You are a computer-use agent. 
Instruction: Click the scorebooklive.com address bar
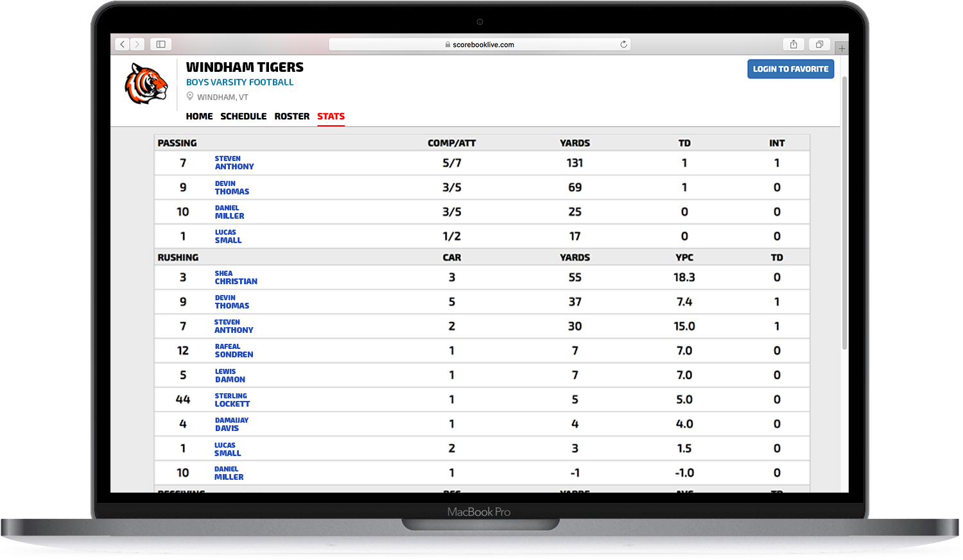[479, 44]
